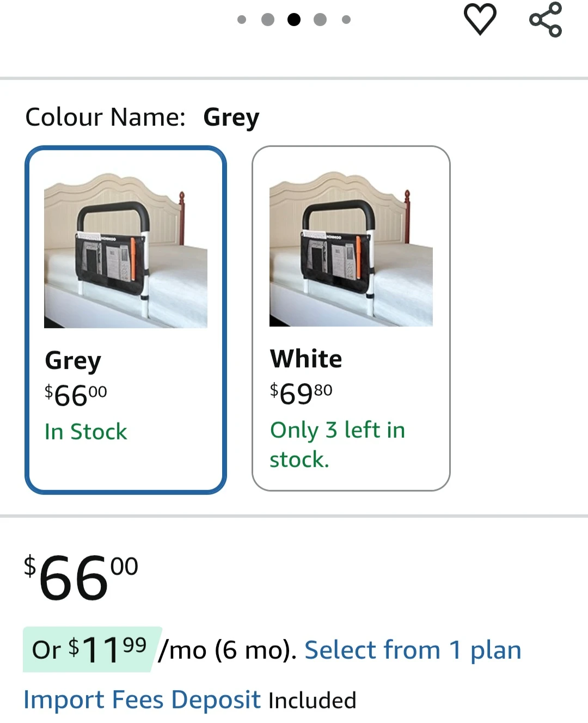The height and width of the screenshot is (723, 588).
Task: Tap the 'Colour Name: Grey' label
Action: click(142, 117)
